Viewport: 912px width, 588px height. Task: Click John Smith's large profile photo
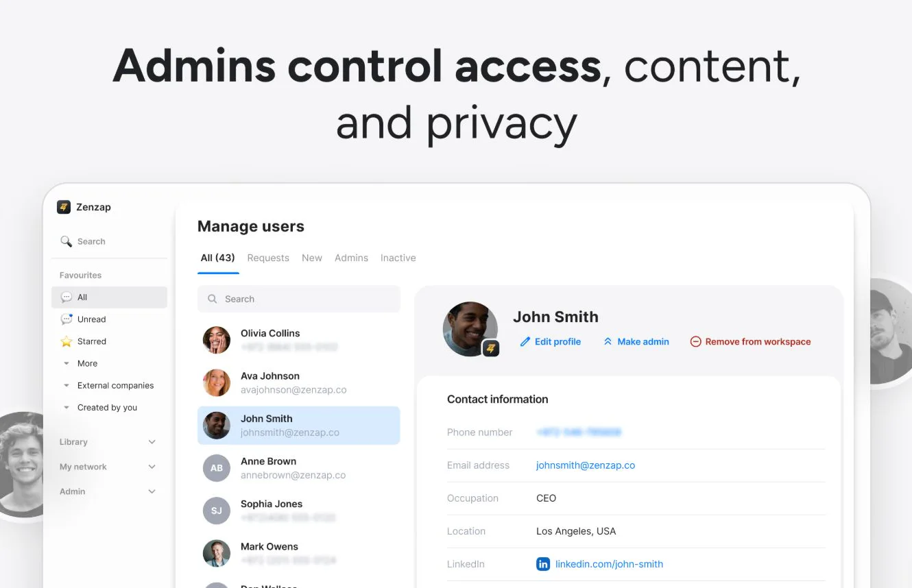[x=470, y=329]
